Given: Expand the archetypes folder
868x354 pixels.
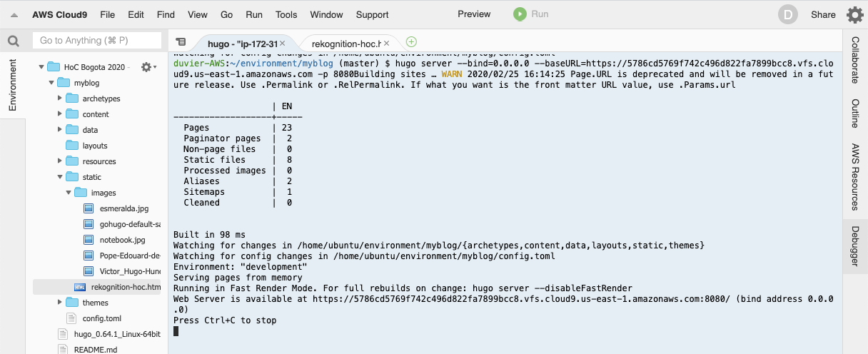Looking at the screenshot, I should [x=61, y=98].
